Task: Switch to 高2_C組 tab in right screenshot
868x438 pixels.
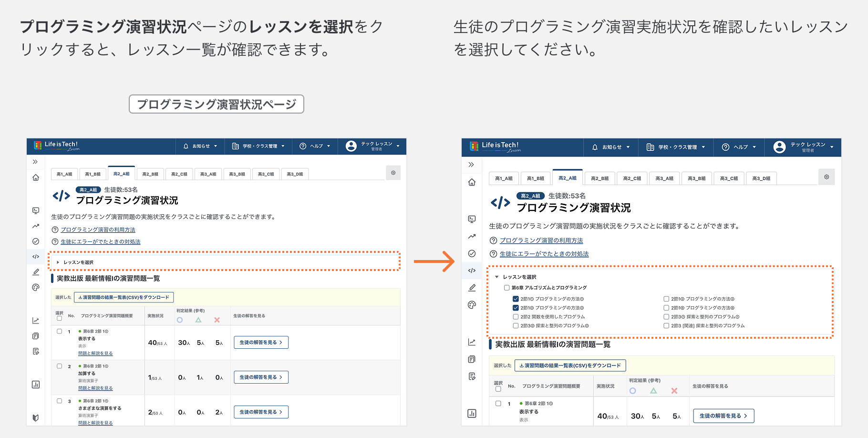Action: pos(632,178)
